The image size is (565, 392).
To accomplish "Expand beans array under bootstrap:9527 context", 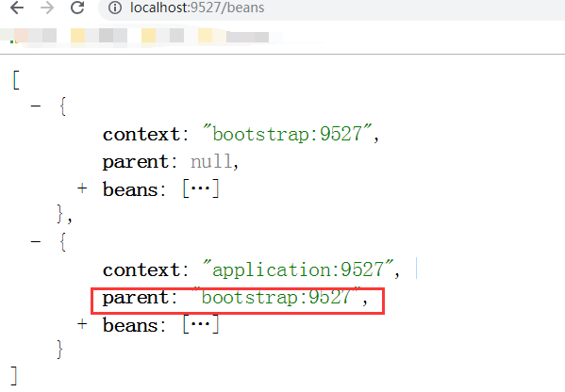I will pyautogui.click(x=82, y=188).
